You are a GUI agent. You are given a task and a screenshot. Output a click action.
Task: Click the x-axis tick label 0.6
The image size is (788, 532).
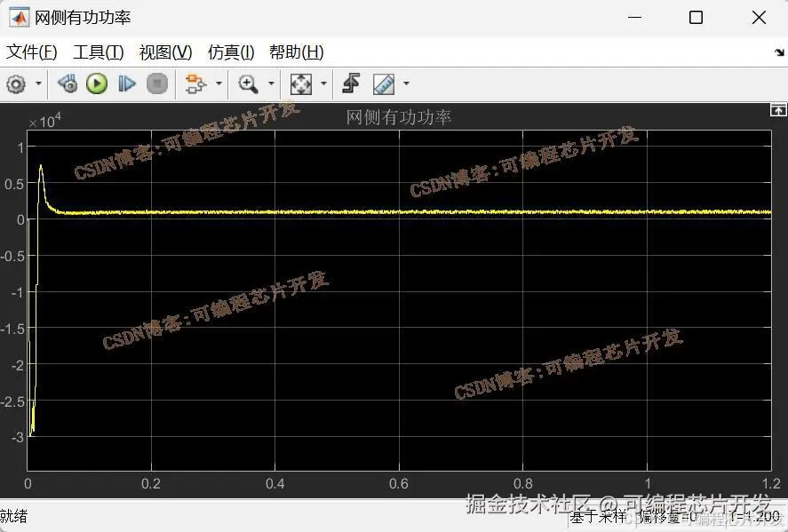click(399, 484)
